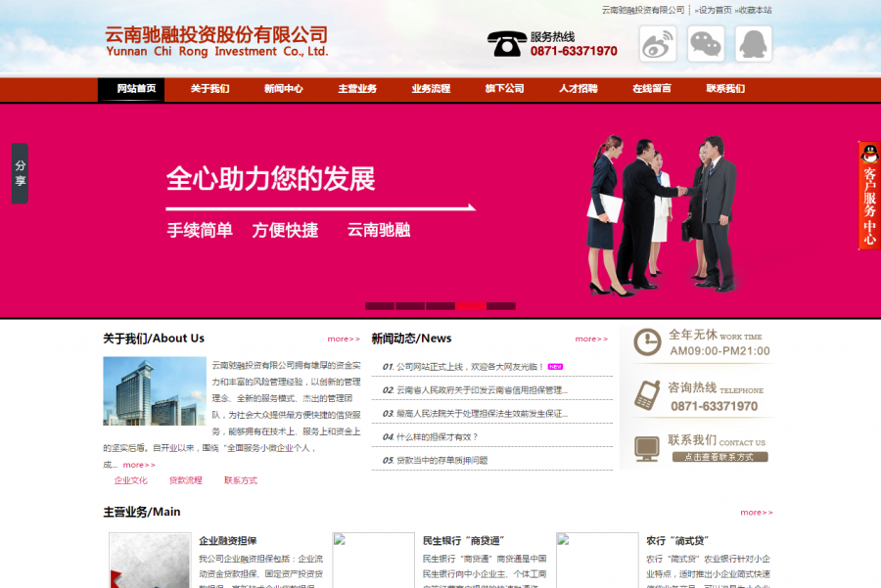The height and width of the screenshot is (588, 881).
Task: Open the WeChat icon
Action: tap(704, 43)
